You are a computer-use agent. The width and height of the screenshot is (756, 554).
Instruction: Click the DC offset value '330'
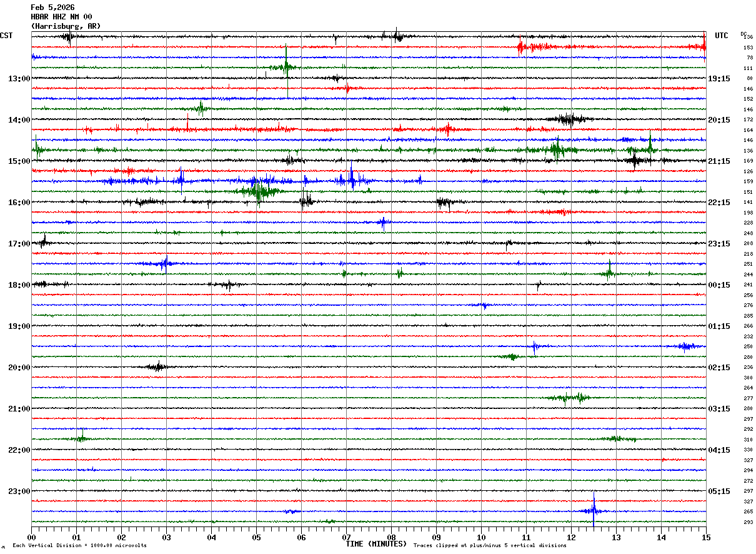[x=748, y=450]
